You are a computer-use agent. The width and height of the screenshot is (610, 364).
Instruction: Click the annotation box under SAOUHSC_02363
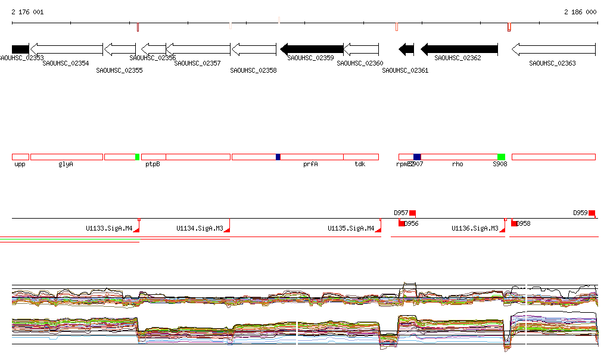coord(553,157)
